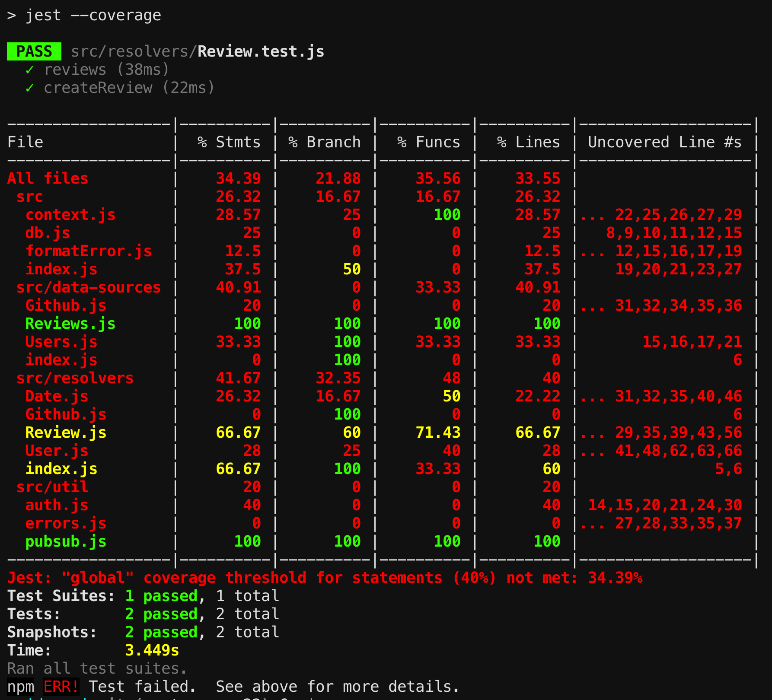Click uncovered lines '14,15,20,21,24,30' for auth.js

(x=665, y=505)
